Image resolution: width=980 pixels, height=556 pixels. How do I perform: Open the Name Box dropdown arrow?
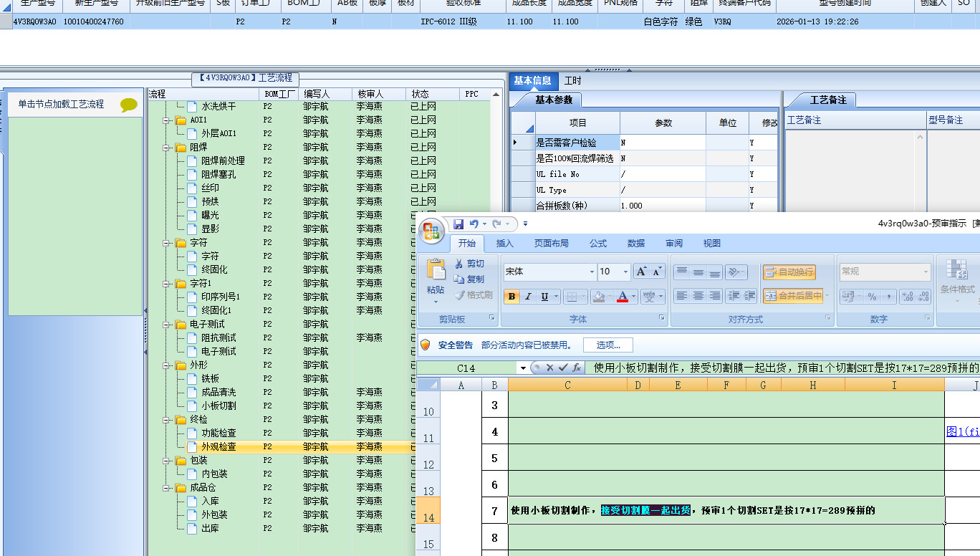[x=523, y=368]
